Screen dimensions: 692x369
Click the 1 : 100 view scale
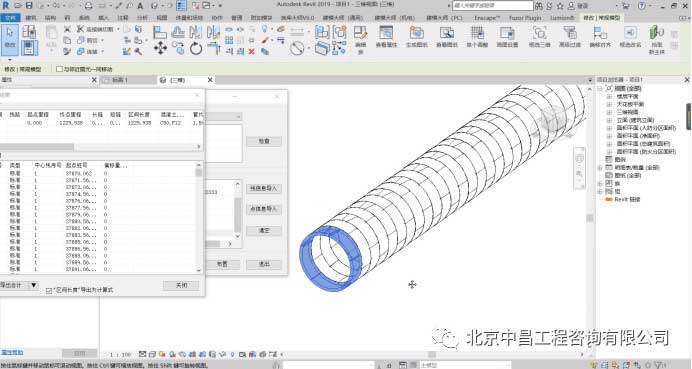coord(120,354)
